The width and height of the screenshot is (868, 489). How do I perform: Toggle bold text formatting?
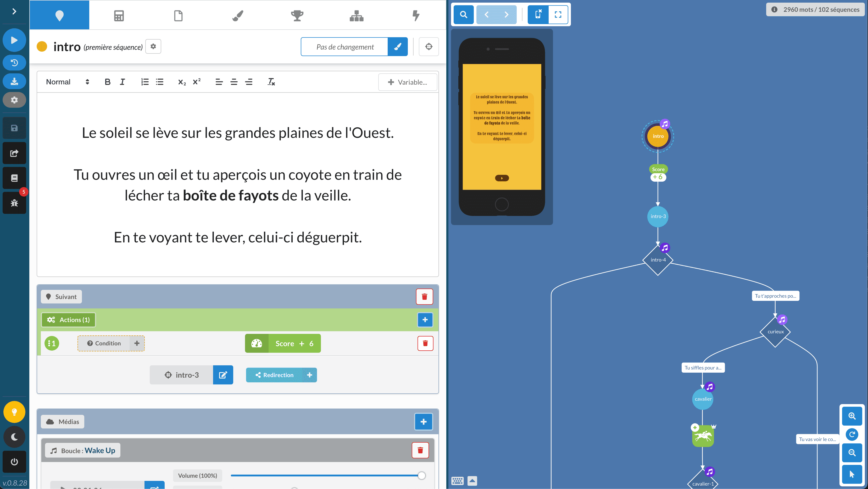[x=108, y=82]
